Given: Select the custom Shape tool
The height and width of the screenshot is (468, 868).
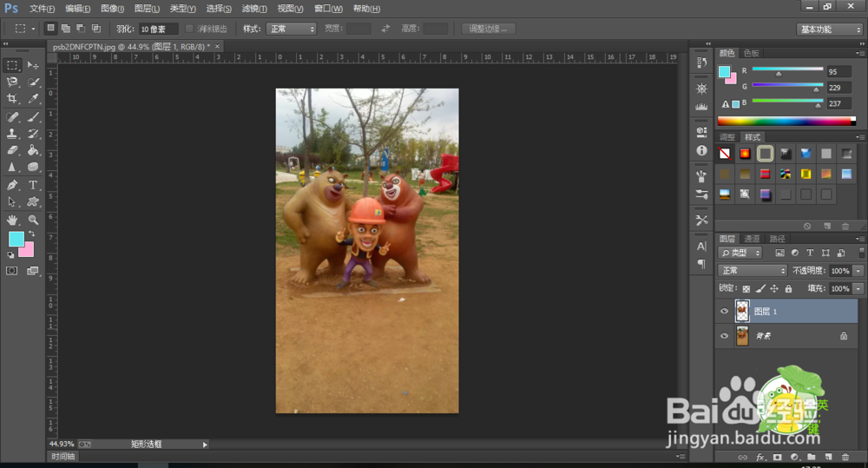Looking at the screenshot, I should (33, 202).
